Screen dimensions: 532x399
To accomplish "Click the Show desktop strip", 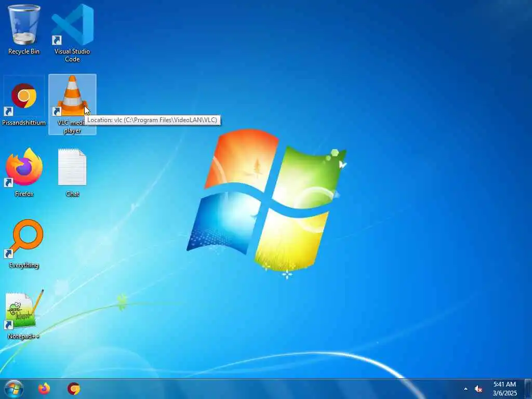I will [x=528, y=389].
